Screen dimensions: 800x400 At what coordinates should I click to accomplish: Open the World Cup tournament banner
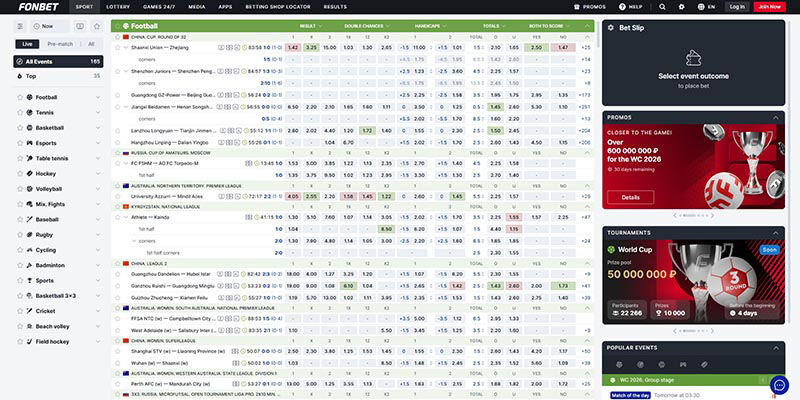tap(693, 282)
